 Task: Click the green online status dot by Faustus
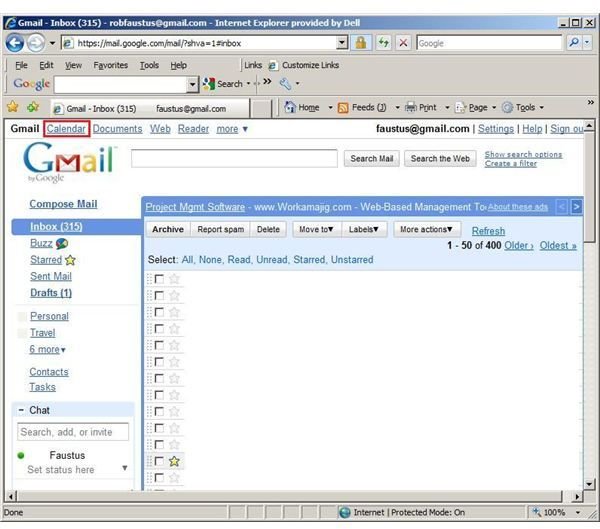[21, 456]
